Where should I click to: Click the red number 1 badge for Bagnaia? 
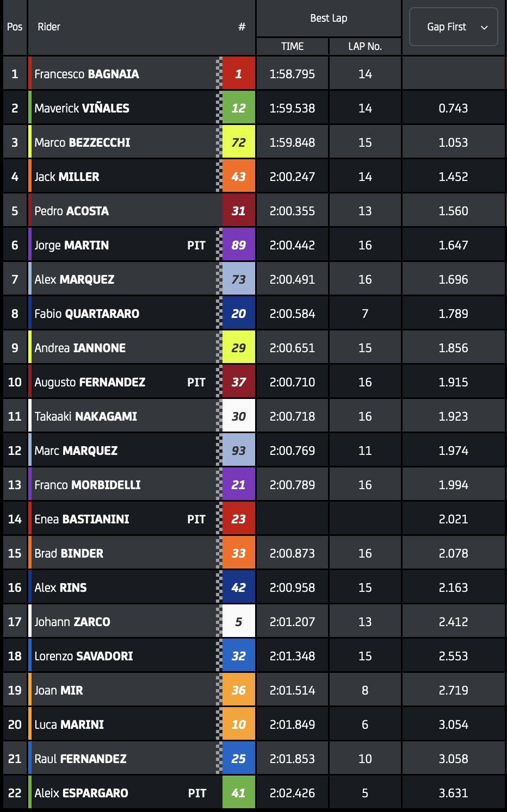[x=238, y=74]
